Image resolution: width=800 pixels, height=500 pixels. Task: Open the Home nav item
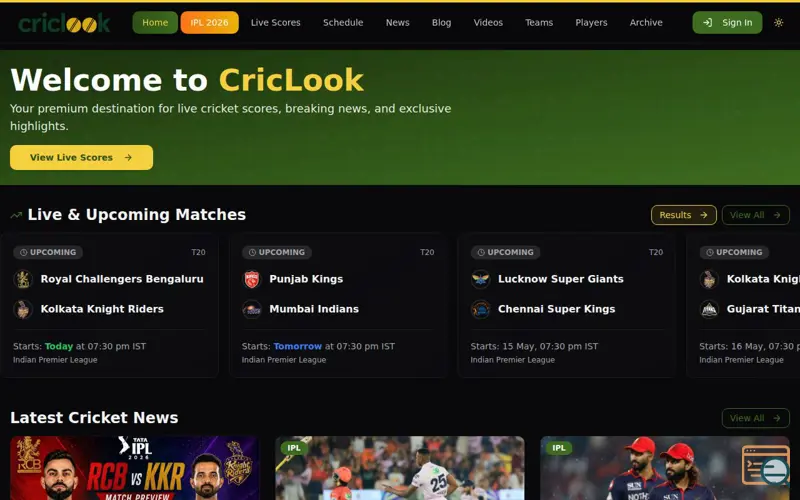(155, 22)
